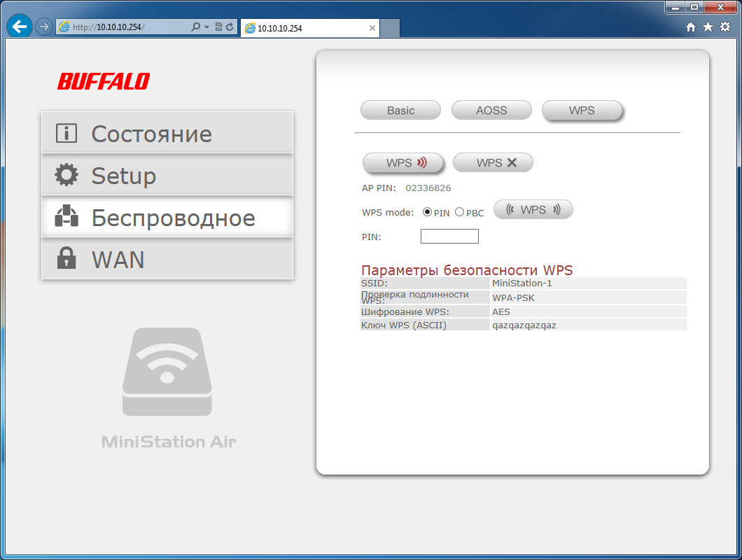Click the SSID value MiniStation-1
The height and width of the screenshot is (560, 742).
click(x=522, y=283)
